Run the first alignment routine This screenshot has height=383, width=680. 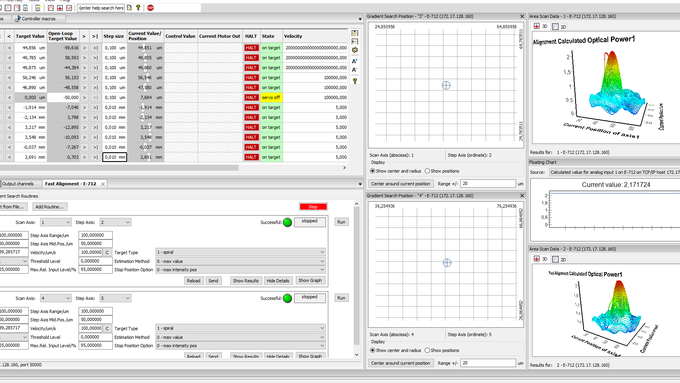click(x=341, y=222)
